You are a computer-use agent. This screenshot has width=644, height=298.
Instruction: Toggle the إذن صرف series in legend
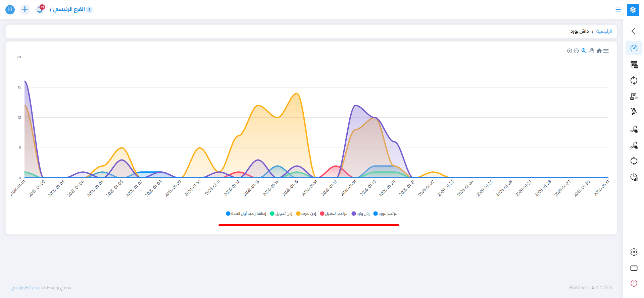point(306,214)
